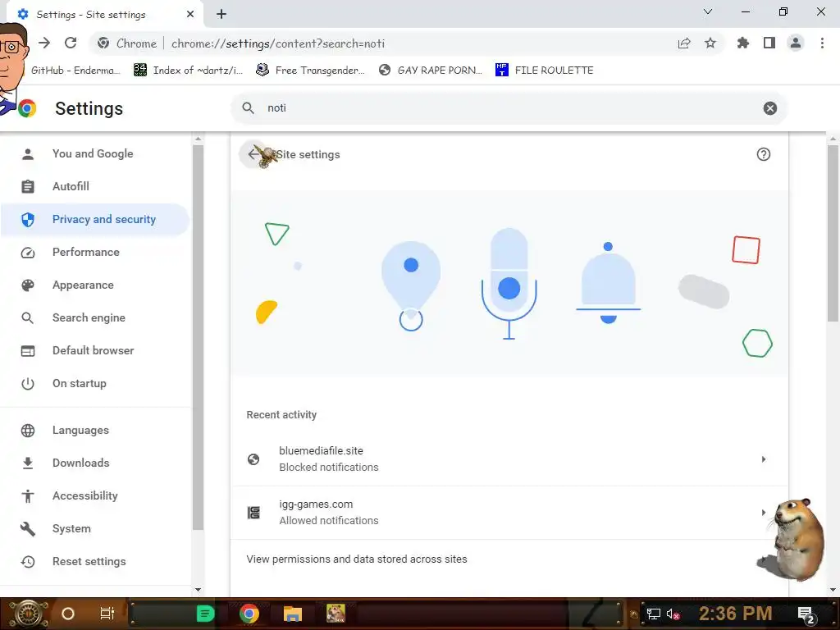840x630 pixels.
Task: Open network tray icon
Action: tap(654, 614)
